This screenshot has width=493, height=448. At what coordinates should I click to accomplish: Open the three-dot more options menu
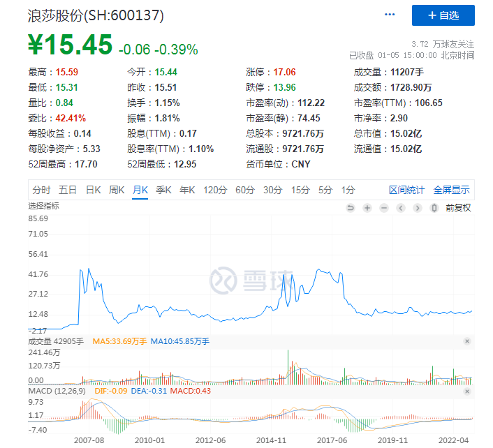click(390, 15)
